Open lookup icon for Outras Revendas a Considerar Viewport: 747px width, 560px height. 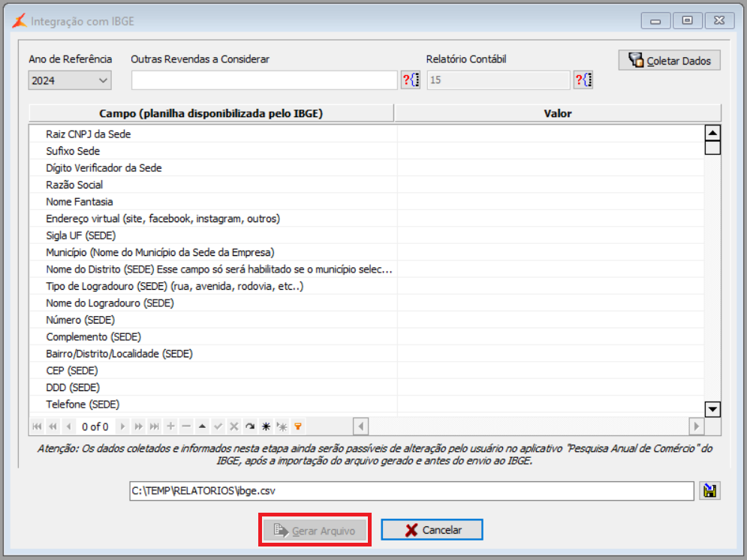[411, 80]
